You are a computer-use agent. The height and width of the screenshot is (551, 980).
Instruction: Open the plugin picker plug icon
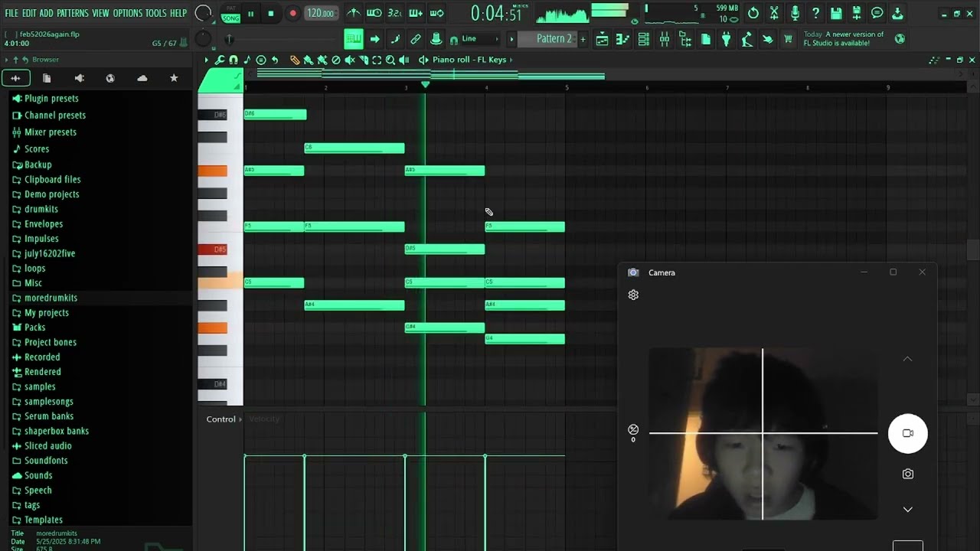726,39
